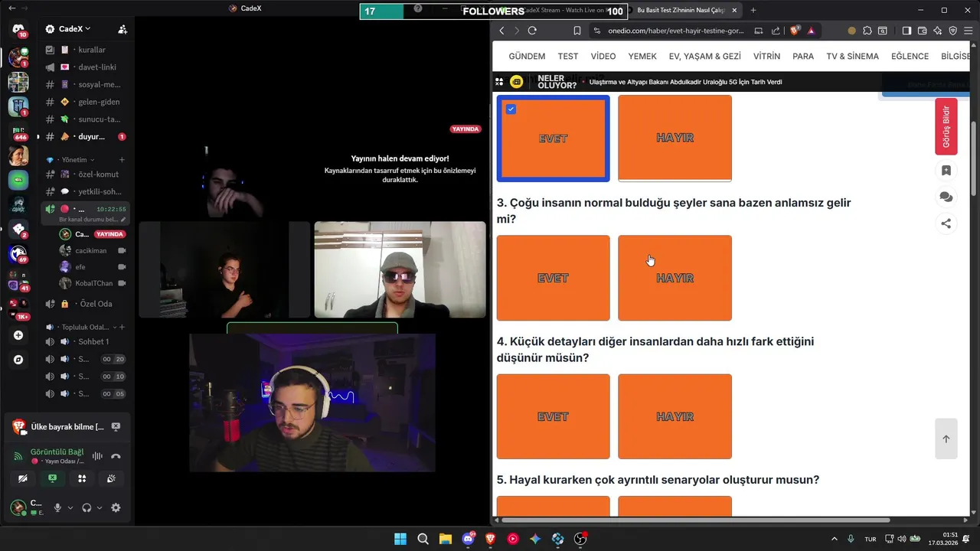Open headphone output options chevron in Discord

click(x=99, y=507)
